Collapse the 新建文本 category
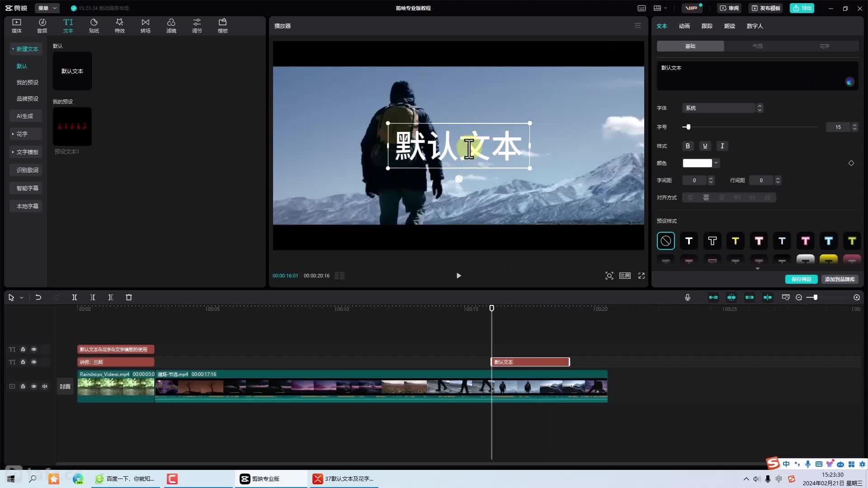Screen dimensions: 868x488 point(26,49)
